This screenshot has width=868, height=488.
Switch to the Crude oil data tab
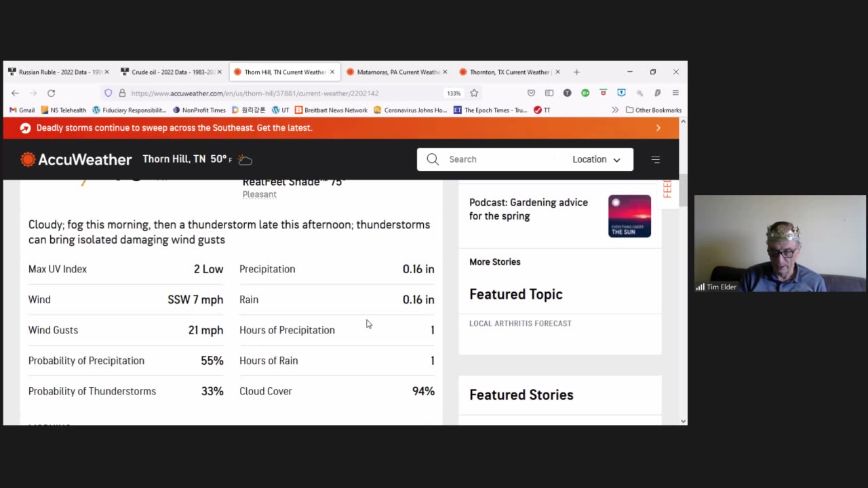click(x=172, y=72)
